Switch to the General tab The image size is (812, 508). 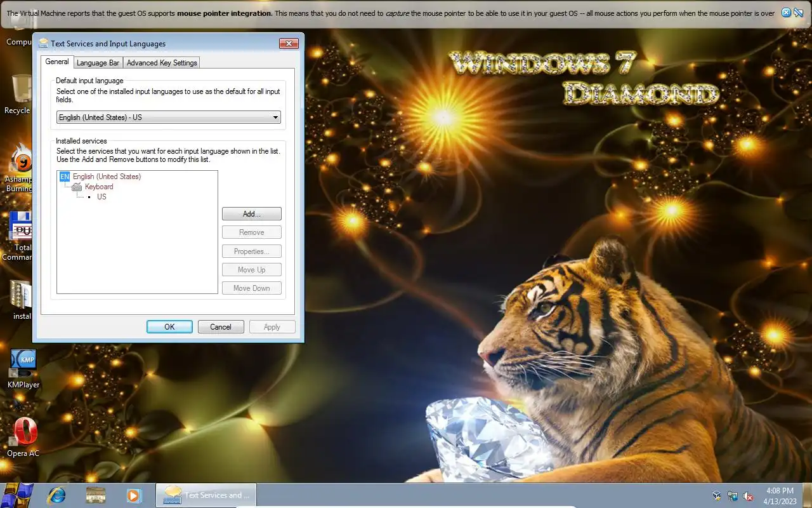pos(57,62)
